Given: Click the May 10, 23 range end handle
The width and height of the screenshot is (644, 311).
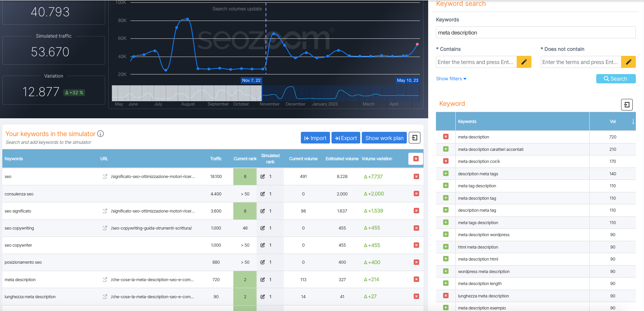Looking at the screenshot, I should pyautogui.click(x=408, y=80).
